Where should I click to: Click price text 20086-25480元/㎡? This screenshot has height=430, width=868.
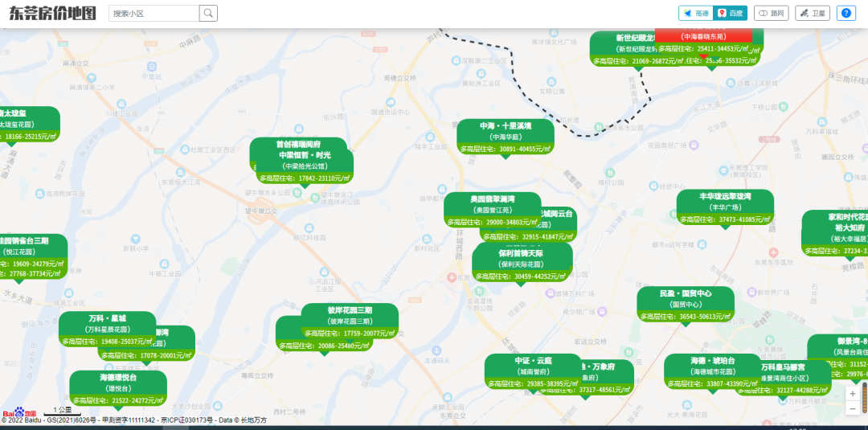tap(344, 346)
